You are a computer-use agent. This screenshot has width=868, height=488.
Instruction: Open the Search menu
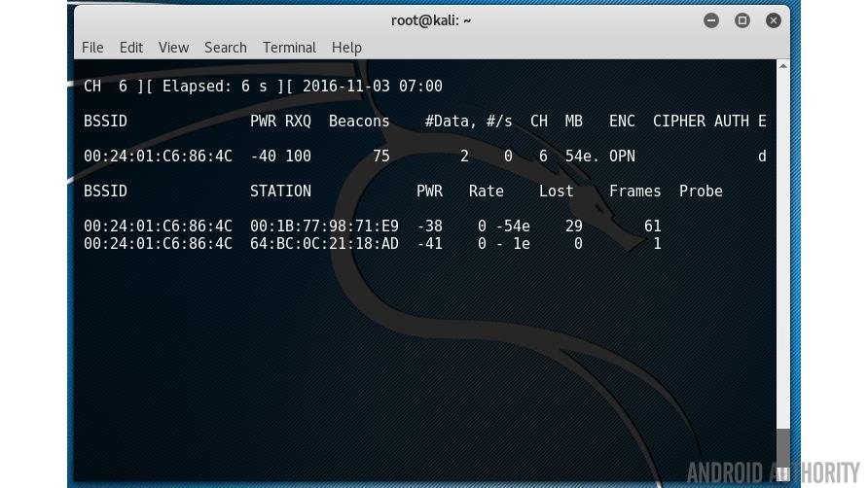pos(225,47)
